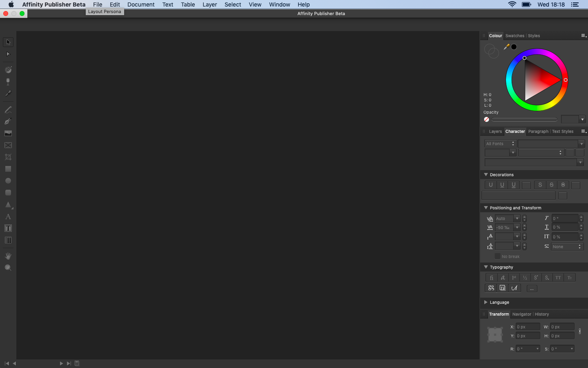Choose the Place Image tool
The image size is (588, 368).
click(x=8, y=133)
